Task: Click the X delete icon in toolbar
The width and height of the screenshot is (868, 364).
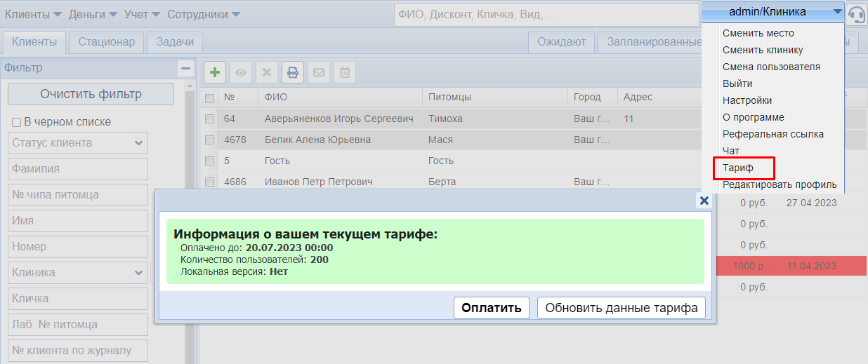Action: point(267,72)
